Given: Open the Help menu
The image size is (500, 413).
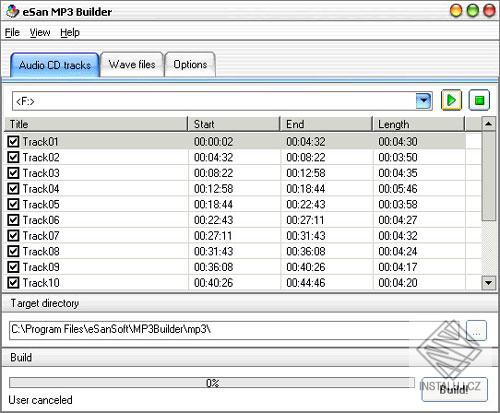Looking at the screenshot, I should [70, 32].
